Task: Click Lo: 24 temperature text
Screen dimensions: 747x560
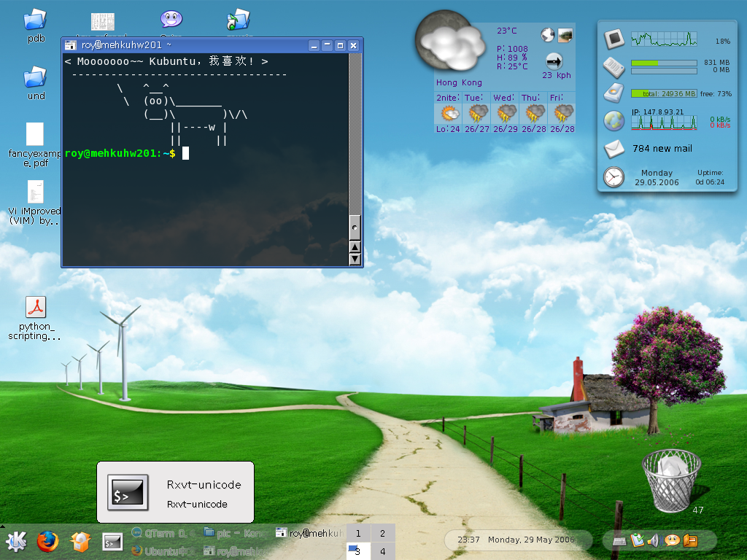Action: 448,129
